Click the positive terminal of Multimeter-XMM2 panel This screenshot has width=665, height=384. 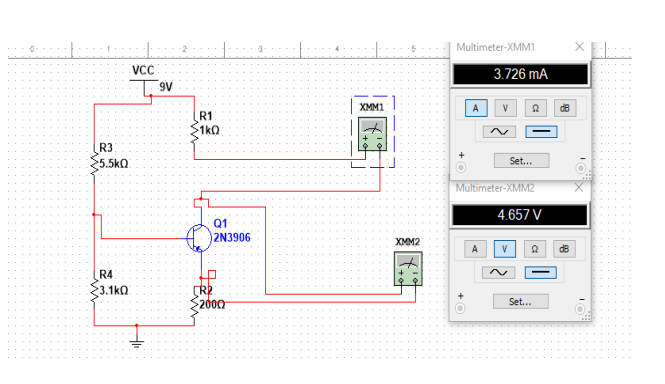tap(460, 308)
